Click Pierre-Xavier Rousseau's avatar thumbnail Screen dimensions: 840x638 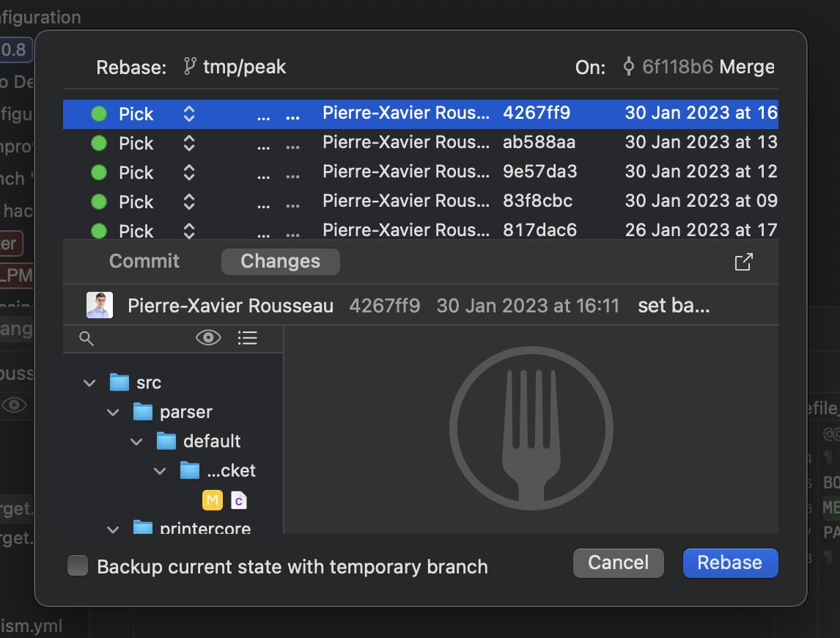[100, 305]
